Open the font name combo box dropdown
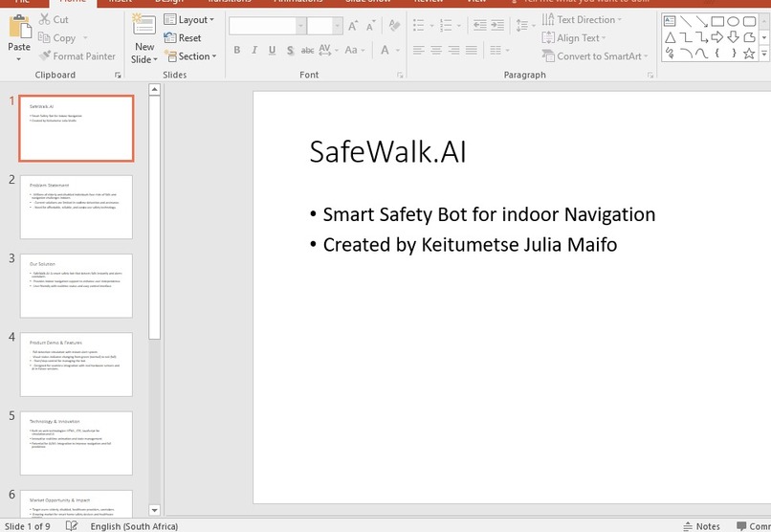Screen dimensions: 771x532 pos(300,26)
